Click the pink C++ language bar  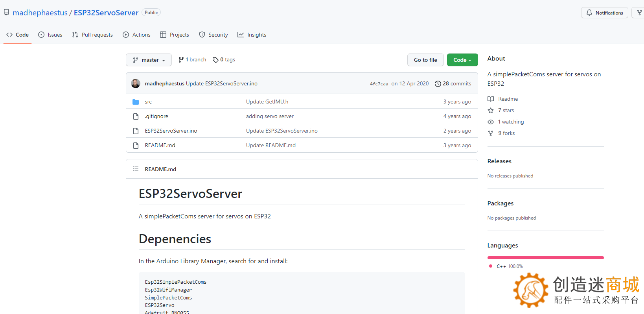pyautogui.click(x=546, y=258)
